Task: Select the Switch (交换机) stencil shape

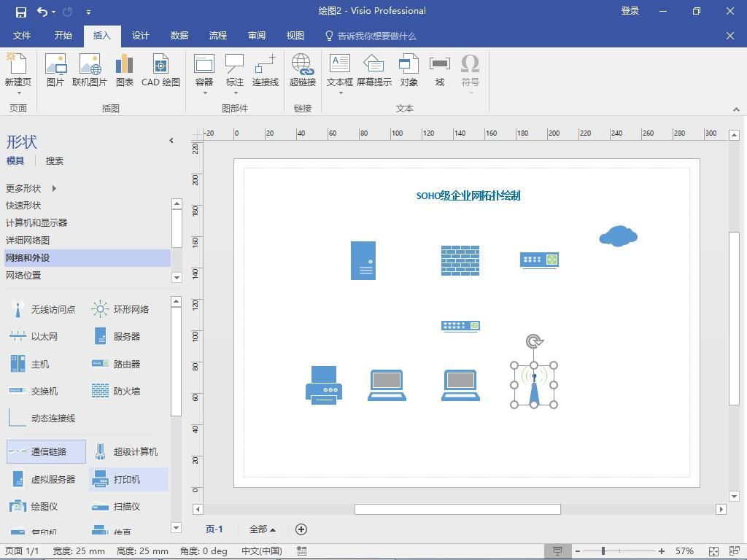Action: tap(34, 391)
